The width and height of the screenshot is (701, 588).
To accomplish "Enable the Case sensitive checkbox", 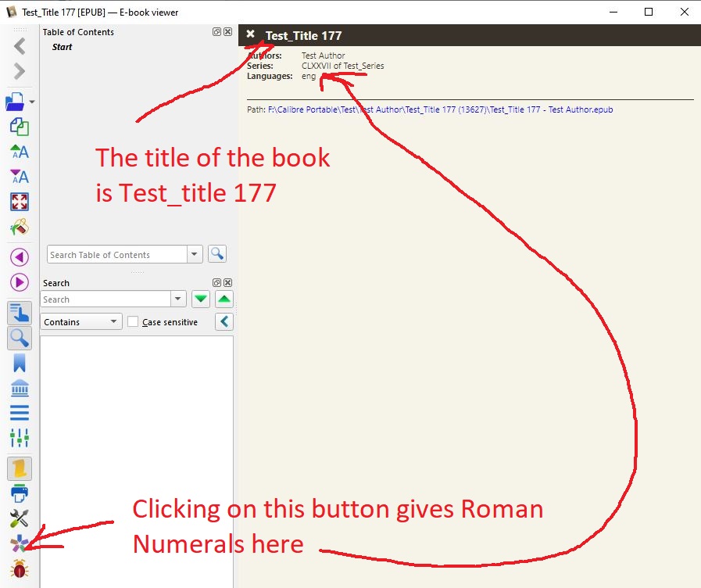I will coord(133,322).
